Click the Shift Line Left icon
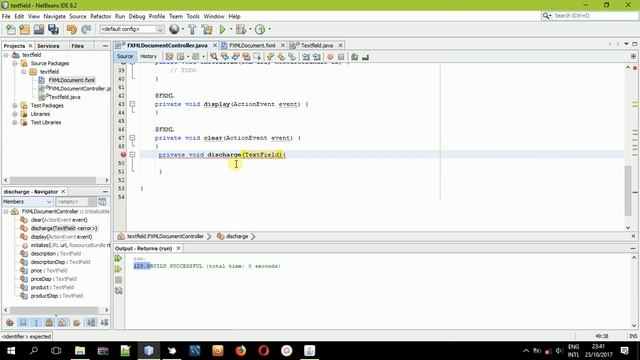The height and width of the screenshot is (360, 640). pos(306,57)
